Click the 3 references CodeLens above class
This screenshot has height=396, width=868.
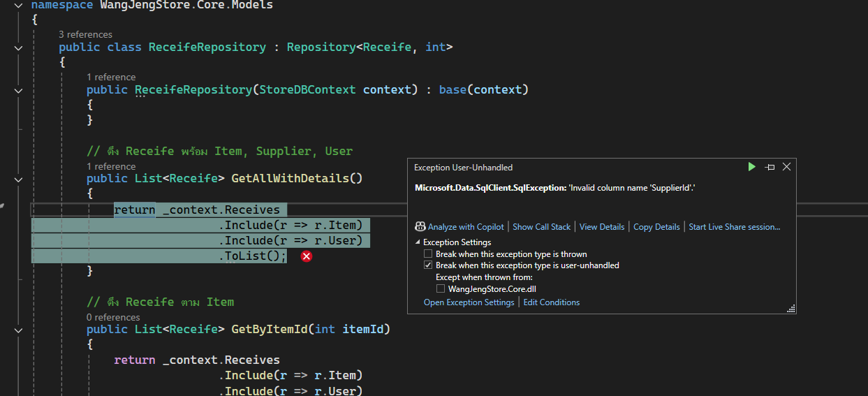[85, 34]
